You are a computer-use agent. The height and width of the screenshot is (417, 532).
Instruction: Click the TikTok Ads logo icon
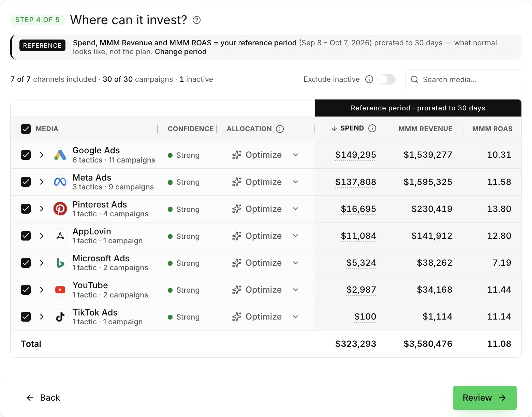pyautogui.click(x=60, y=317)
